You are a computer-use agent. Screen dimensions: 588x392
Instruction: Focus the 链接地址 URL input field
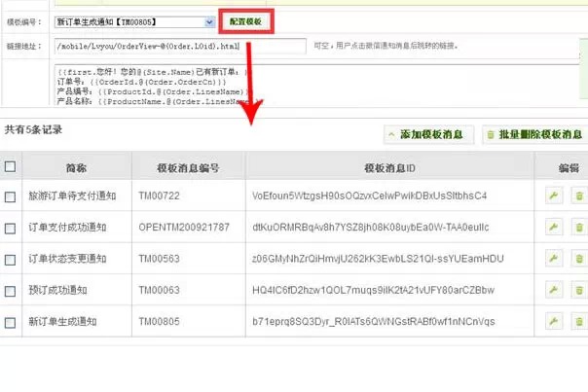click(180, 46)
